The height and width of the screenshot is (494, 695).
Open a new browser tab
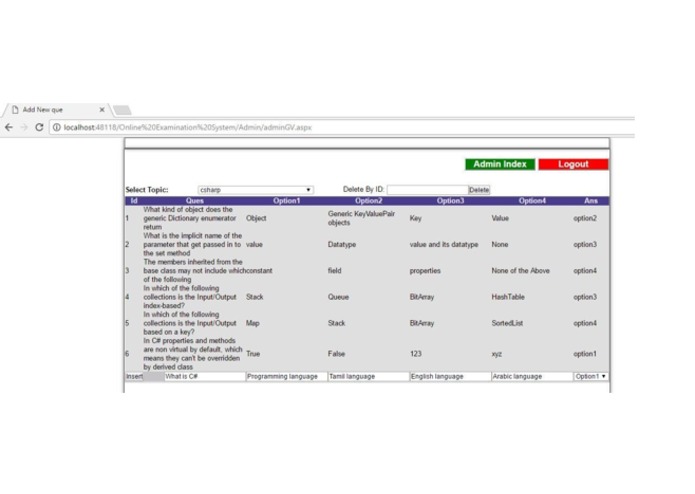122,110
